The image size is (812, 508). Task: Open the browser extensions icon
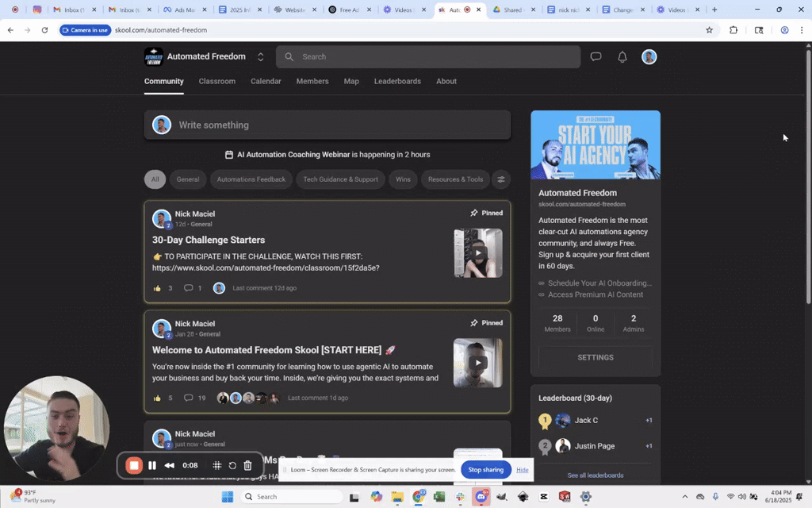click(x=733, y=30)
